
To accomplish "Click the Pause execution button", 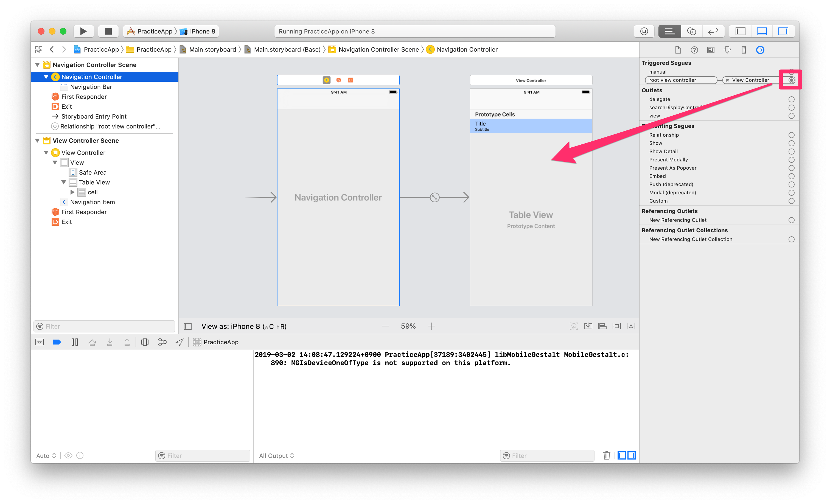I will point(74,342).
